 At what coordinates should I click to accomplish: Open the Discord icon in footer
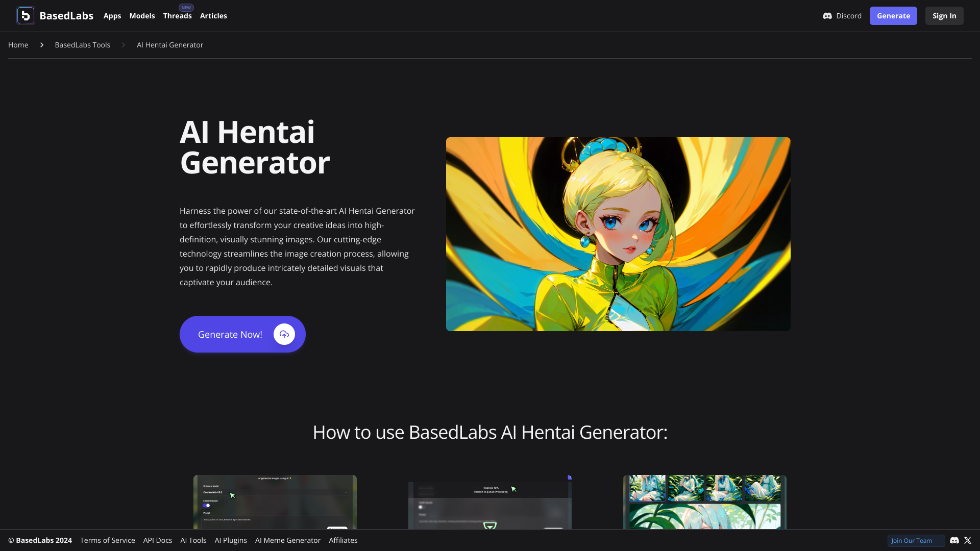[954, 540]
